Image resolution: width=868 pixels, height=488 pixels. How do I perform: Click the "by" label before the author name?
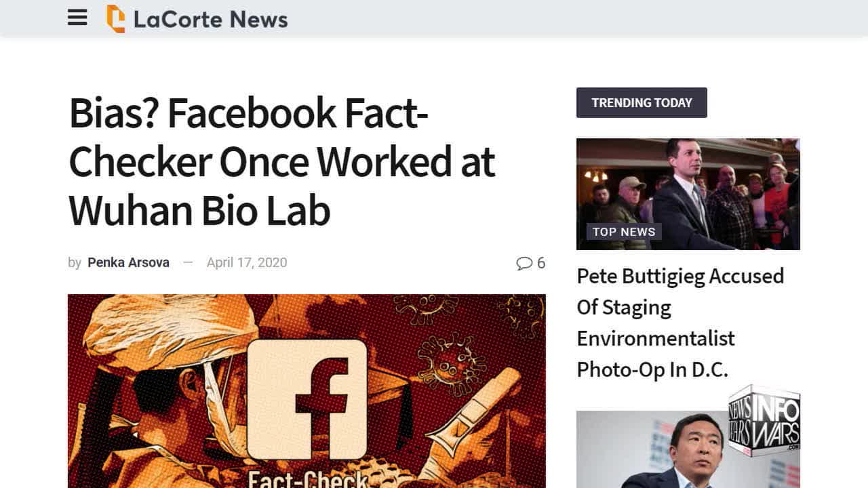[75, 263]
